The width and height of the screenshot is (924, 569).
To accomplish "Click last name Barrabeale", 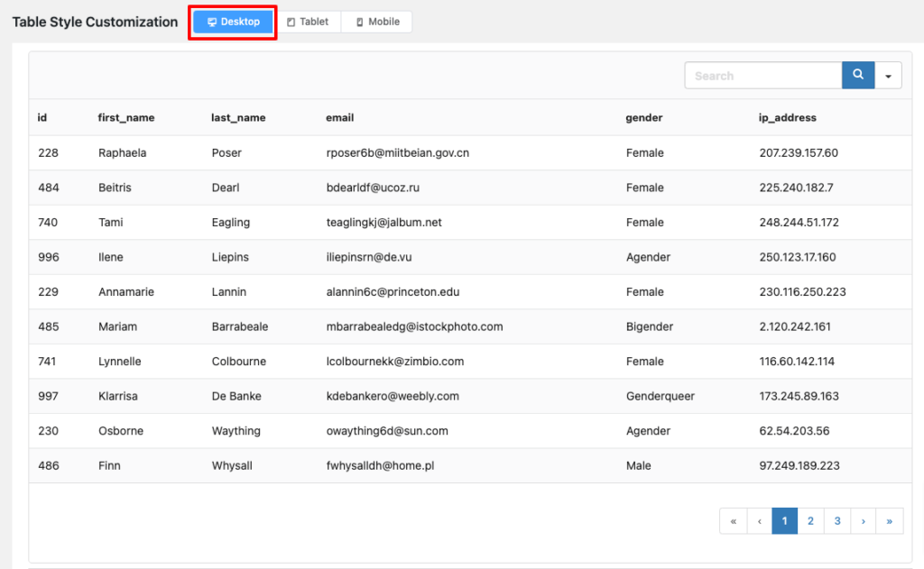I will point(240,326).
